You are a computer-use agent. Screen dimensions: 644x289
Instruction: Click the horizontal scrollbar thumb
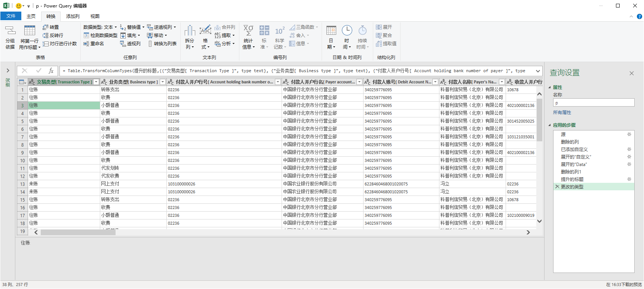78,232
